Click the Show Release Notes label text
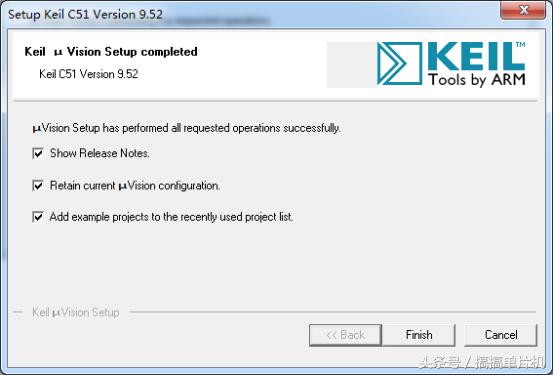This screenshot has height=375, width=554. pos(100,153)
